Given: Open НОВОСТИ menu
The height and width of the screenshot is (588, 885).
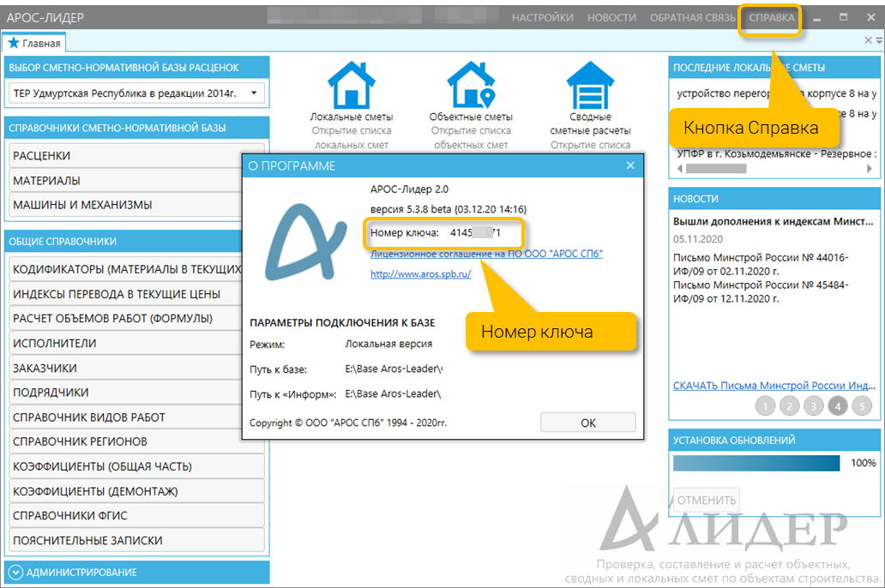Looking at the screenshot, I should tap(611, 17).
